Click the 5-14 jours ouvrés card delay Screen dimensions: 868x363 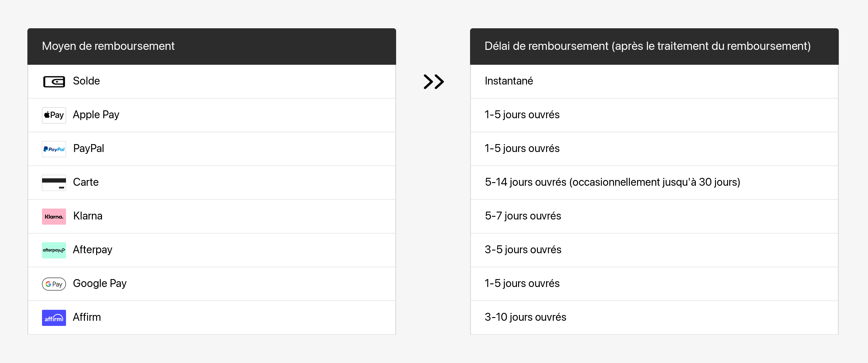pos(612,182)
